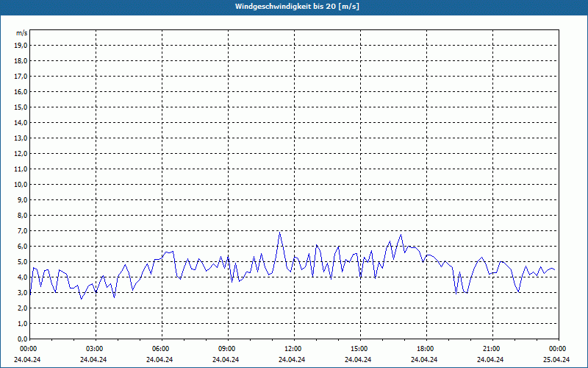Select the 4,0 y-axis label
The width and height of the screenshot is (588, 368).
[x=22, y=277]
